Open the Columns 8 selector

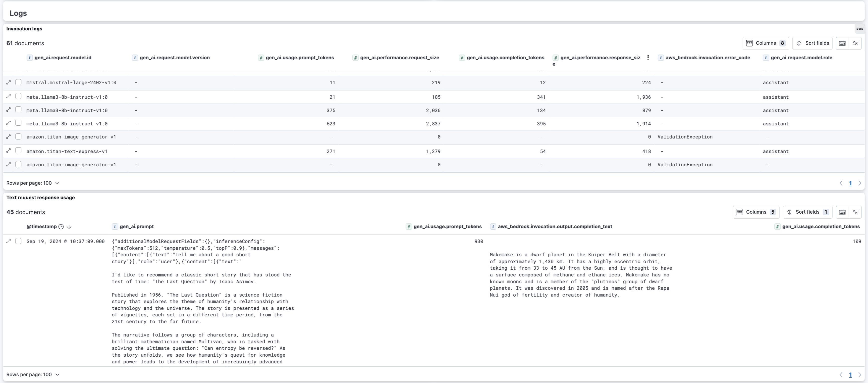pyautogui.click(x=765, y=43)
